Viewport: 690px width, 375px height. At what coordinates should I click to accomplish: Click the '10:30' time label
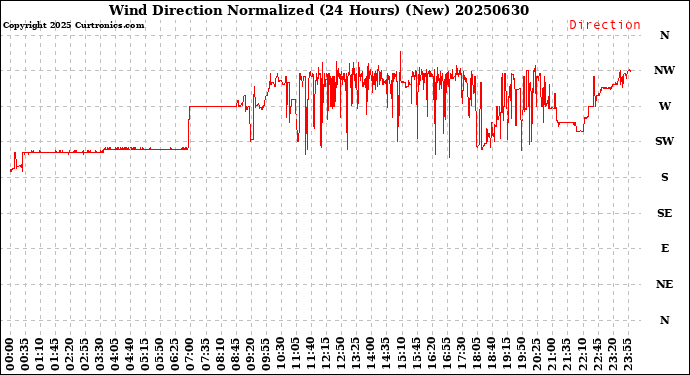click(281, 354)
